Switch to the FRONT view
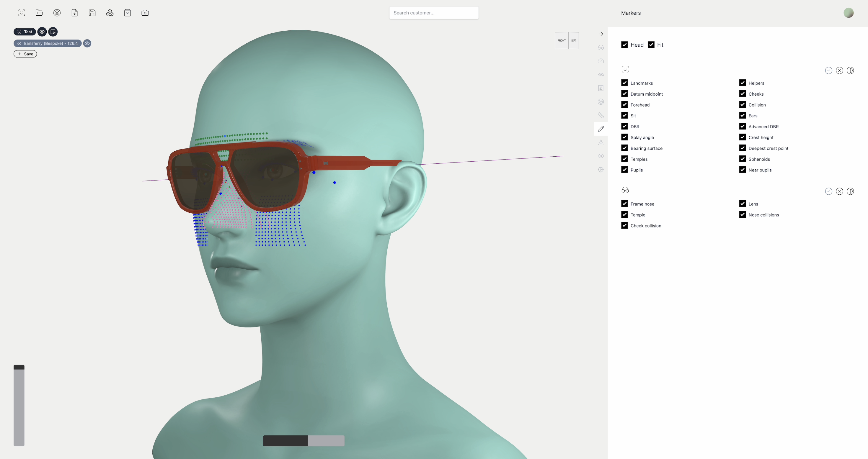868x459 pixels. [x=561, y=40]
